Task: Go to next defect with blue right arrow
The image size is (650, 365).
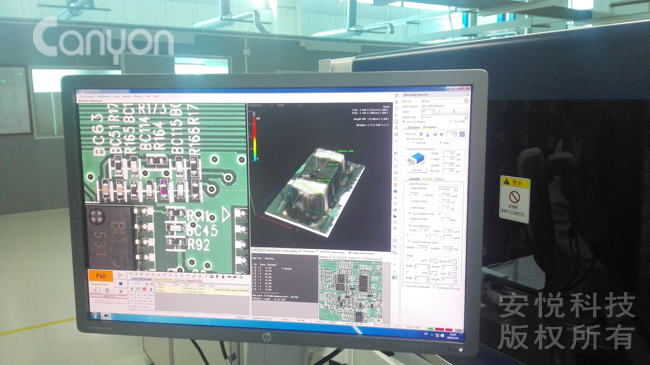Action: [151, 290]
